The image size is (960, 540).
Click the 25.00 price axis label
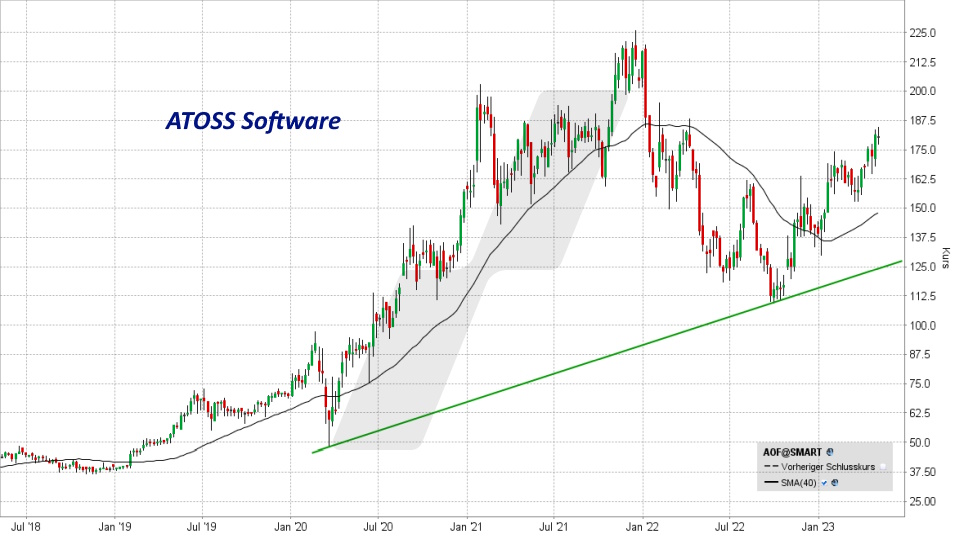(923, 501)
